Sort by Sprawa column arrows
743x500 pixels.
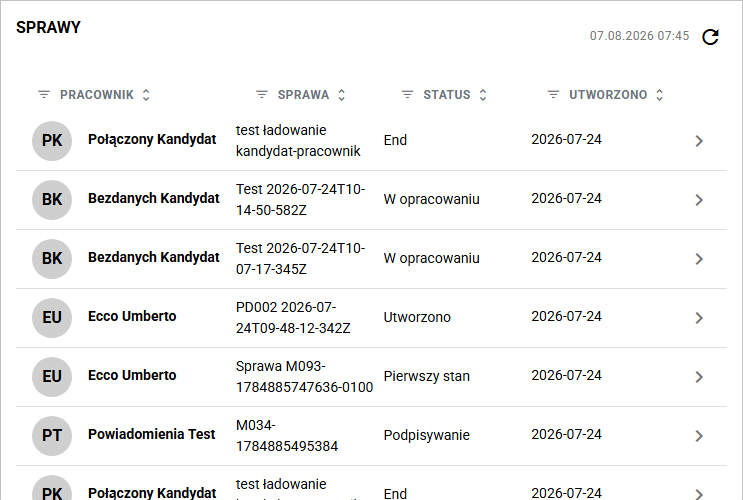click(342, 95)
